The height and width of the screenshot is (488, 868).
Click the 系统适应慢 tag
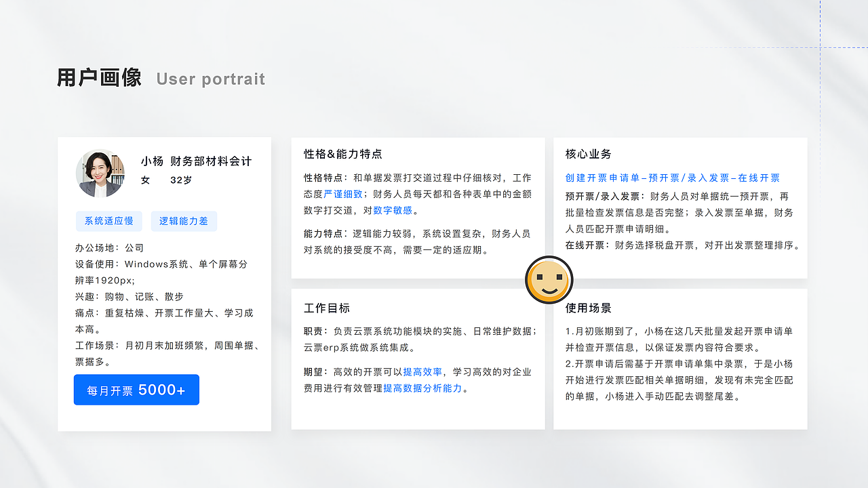(x=108, y=221)
